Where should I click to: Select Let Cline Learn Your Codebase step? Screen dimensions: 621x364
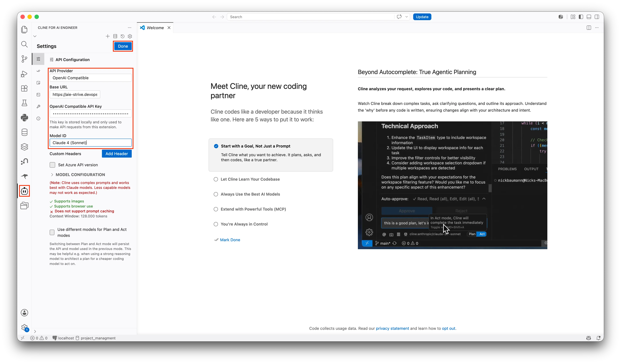216,179
